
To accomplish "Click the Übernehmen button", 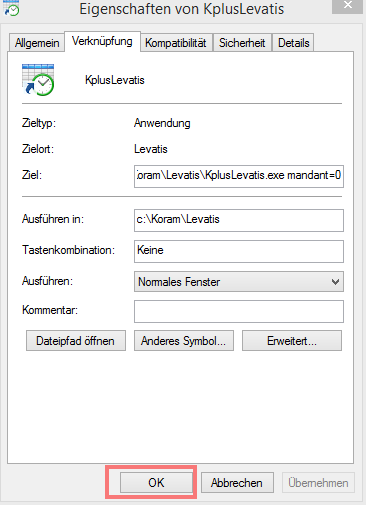I will [318, 482].
